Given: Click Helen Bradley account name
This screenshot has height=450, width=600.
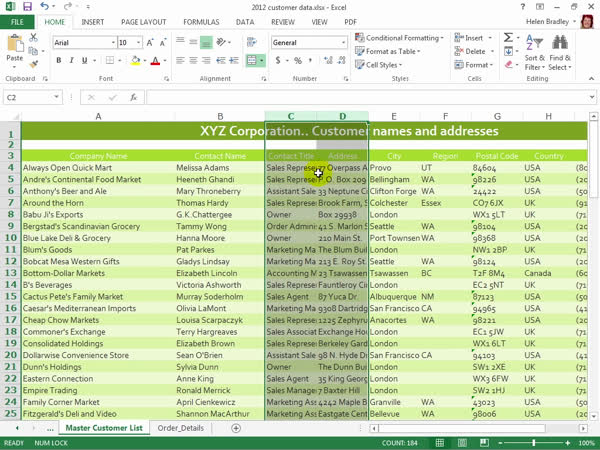Looking at the screenshot, I should [547, 22].
